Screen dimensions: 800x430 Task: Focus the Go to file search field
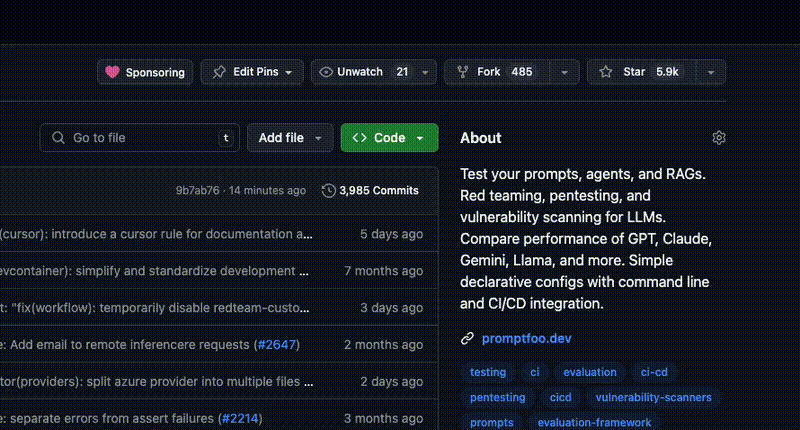point(140,138)
